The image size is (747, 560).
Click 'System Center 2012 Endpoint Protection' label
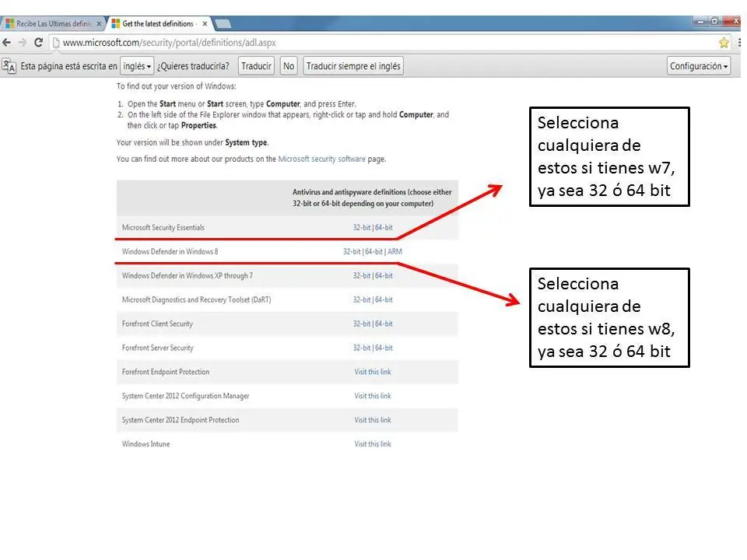pyautogui.click(x=181, y=420)
